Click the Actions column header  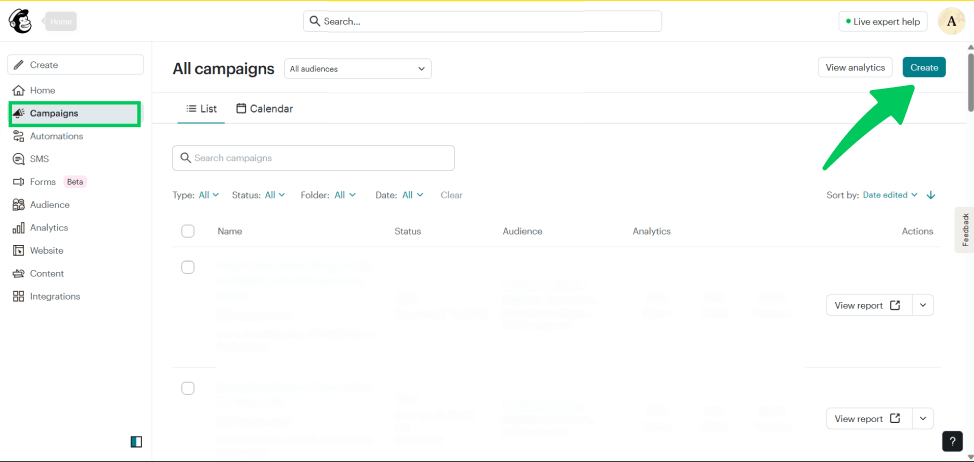[917, 231]
